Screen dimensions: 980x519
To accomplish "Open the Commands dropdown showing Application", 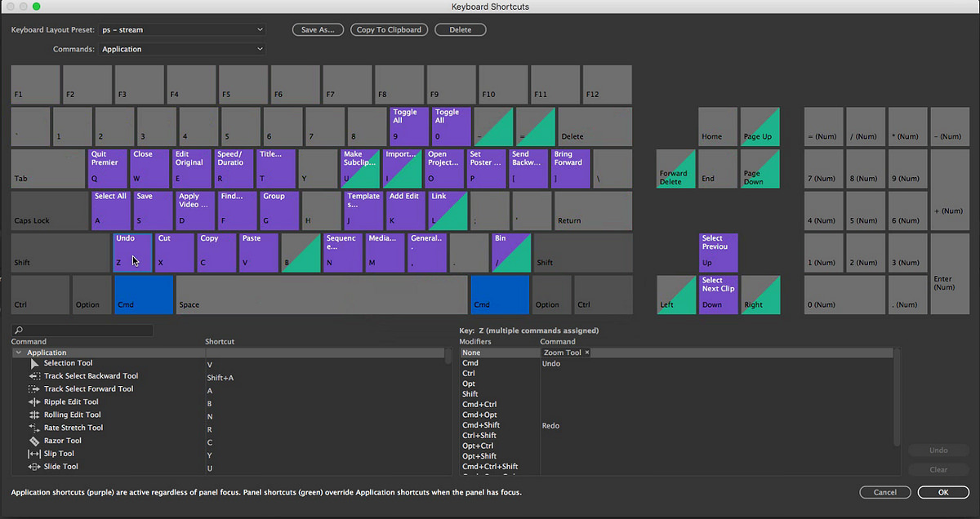I will click(x=182, y=49).
